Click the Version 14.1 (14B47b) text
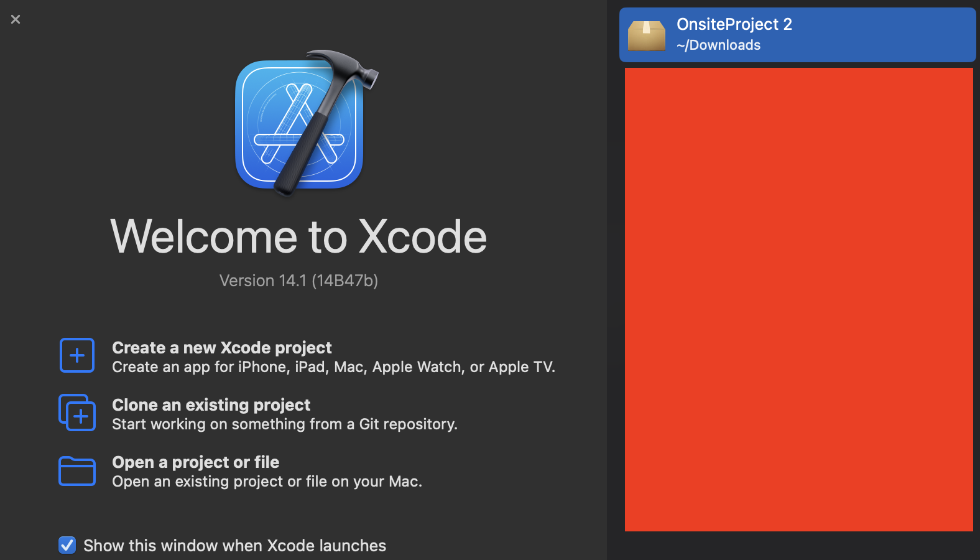The height and width of the screenshot is (560, 980). pyautogui.click(x=298, y=281)
